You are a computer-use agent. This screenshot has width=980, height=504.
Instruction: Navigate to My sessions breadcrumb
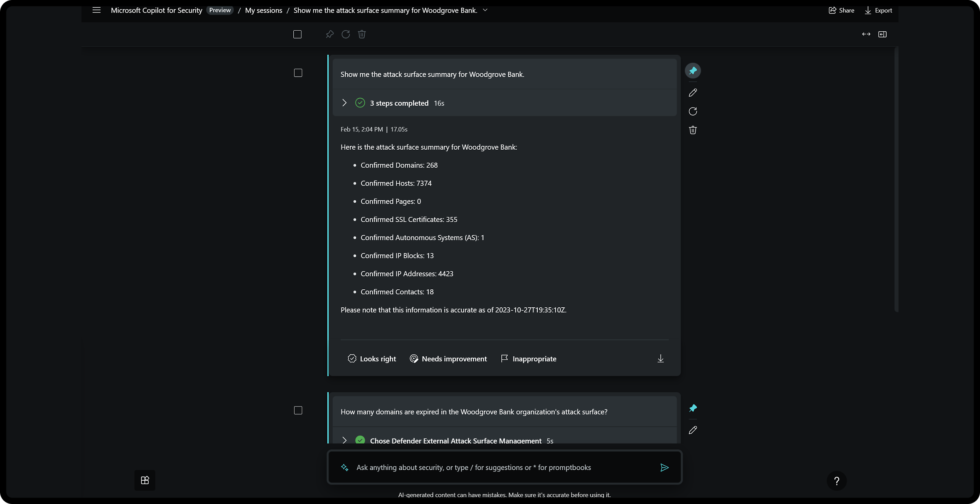(263, 10)
